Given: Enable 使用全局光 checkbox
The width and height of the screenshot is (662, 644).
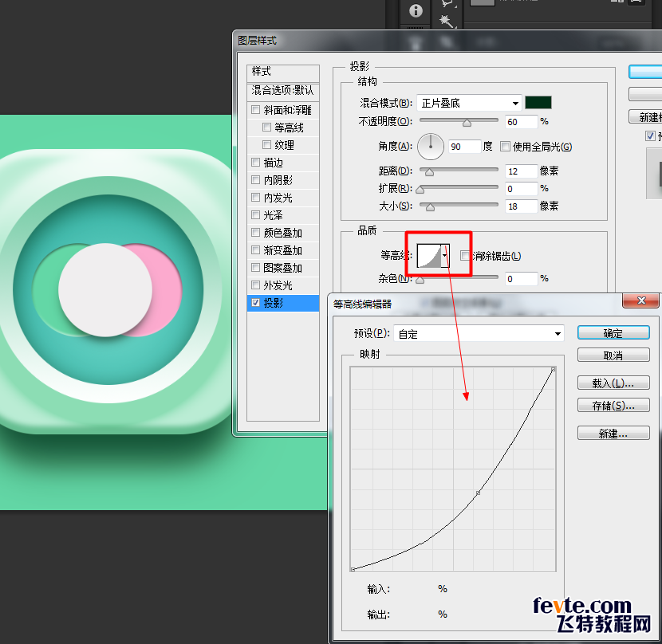Looking at the screenshot, I should pyautogui.click(x=505, y=147).
